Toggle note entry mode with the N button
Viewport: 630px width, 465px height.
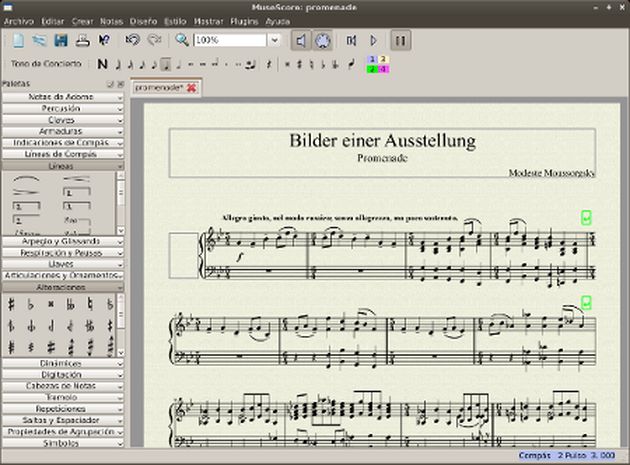[102, 64]
